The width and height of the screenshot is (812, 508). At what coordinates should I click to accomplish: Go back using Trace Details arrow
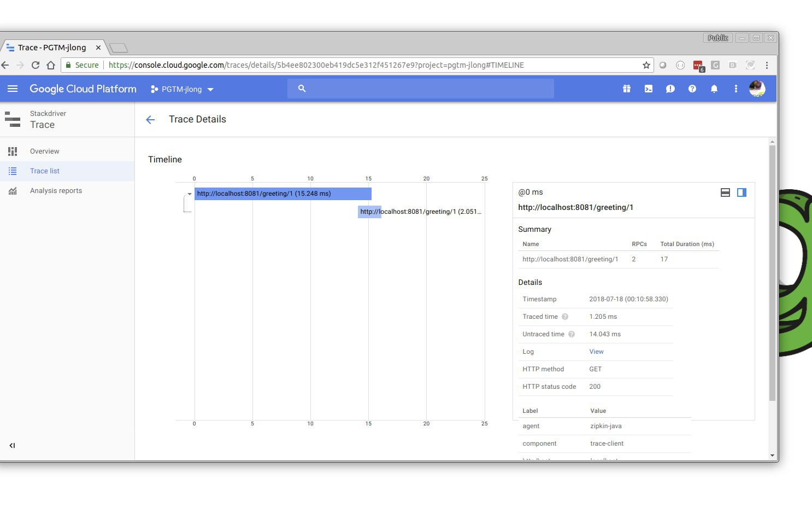[x=150, y=120]
